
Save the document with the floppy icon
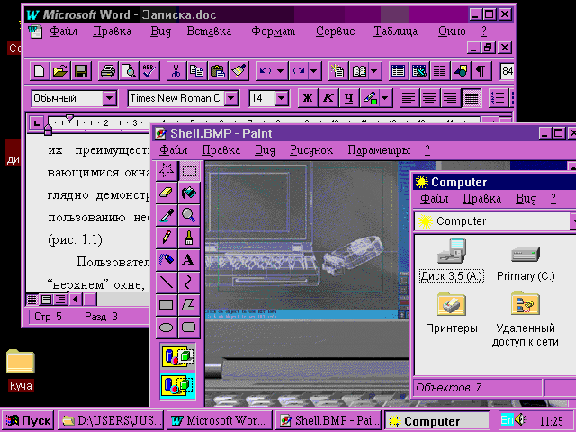tap(81, 71)
